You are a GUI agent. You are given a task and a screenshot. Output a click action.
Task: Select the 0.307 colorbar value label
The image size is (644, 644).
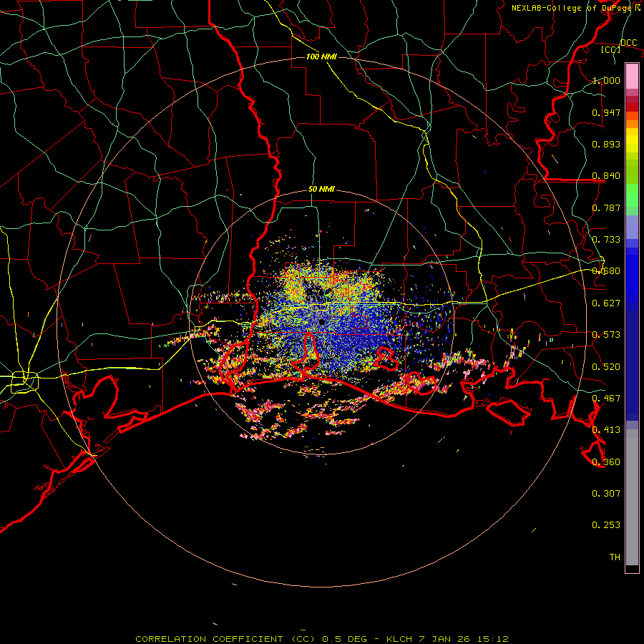coord(606,494)
